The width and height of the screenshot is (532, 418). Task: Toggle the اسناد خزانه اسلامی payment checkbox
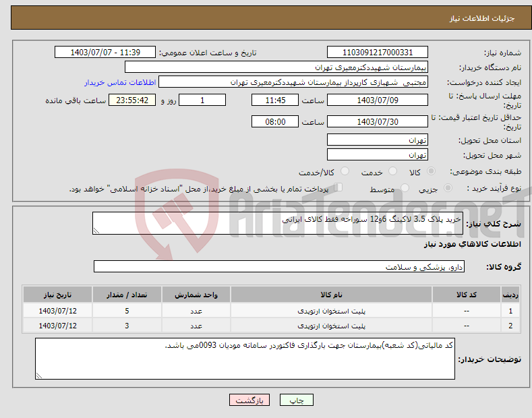pos(338,187)
